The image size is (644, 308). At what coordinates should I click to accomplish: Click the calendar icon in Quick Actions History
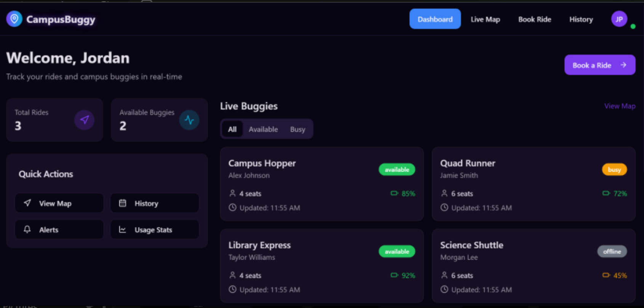click(x=122, y=203)
